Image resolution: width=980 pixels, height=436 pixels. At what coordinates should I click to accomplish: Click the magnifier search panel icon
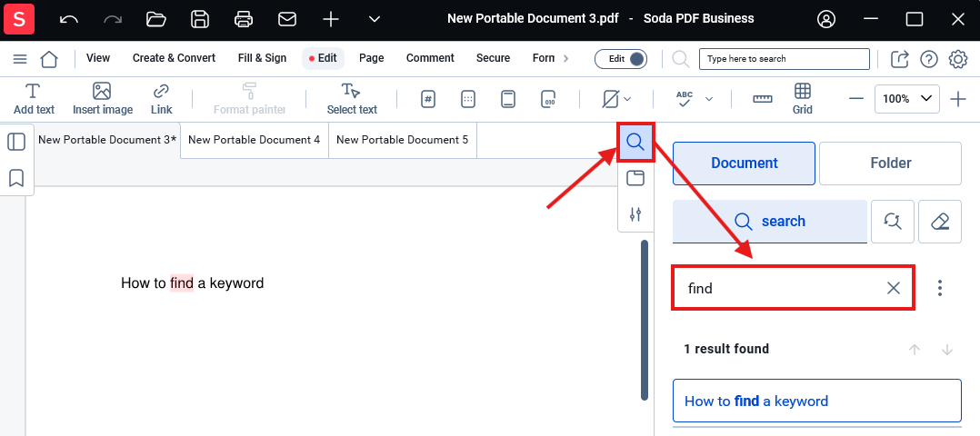[635, 142]
